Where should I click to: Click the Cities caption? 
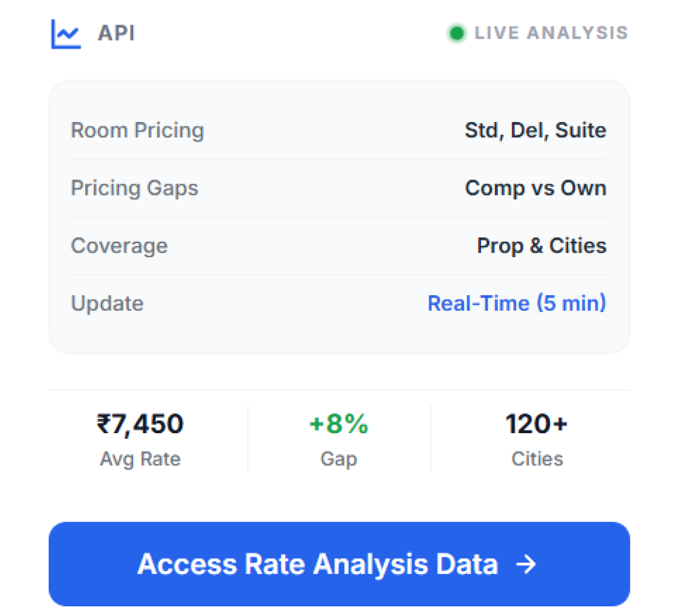[537, 459]
